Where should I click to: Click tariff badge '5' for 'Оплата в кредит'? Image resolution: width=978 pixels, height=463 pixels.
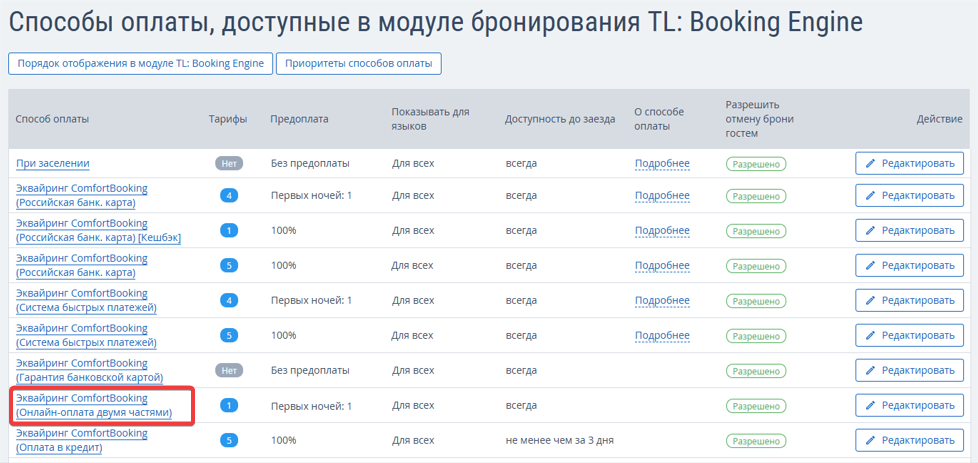[x=229, y=441]
